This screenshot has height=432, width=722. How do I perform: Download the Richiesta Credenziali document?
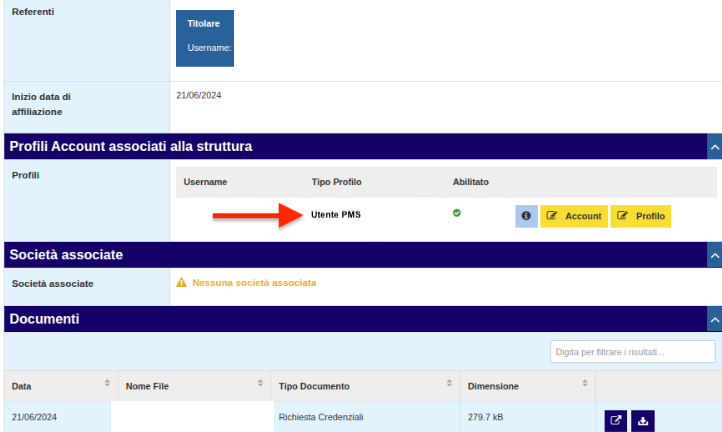coord(643,421)
